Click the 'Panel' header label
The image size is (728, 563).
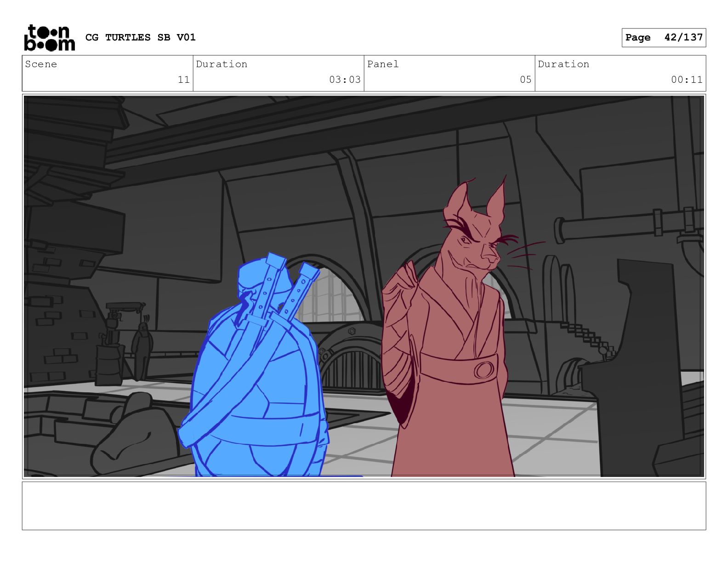pos(383,64)
